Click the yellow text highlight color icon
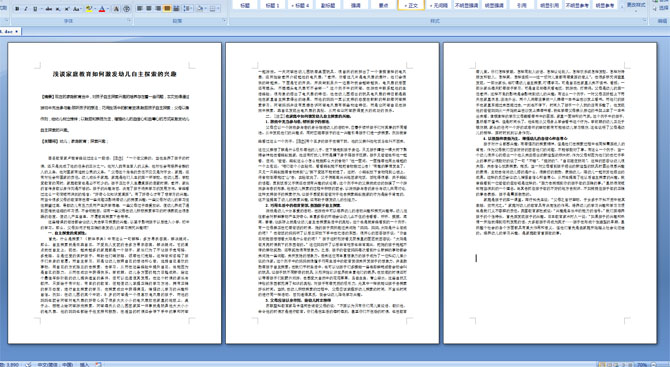This screenshot has width=670, height=367. click(89, 9)
